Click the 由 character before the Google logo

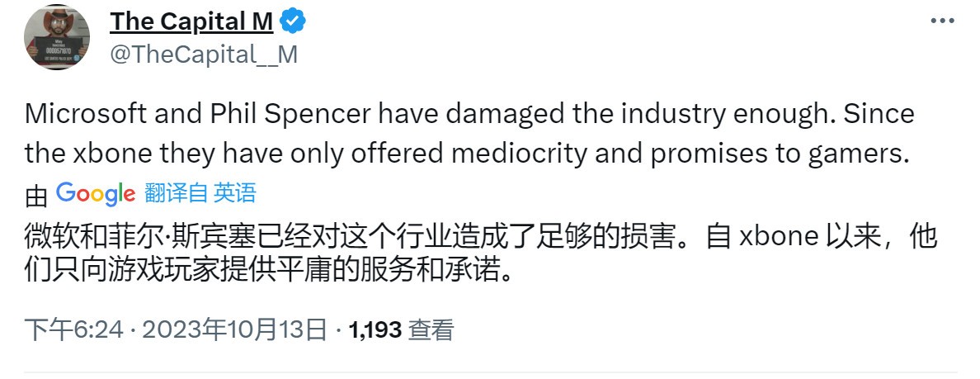[x=36, y=196]
